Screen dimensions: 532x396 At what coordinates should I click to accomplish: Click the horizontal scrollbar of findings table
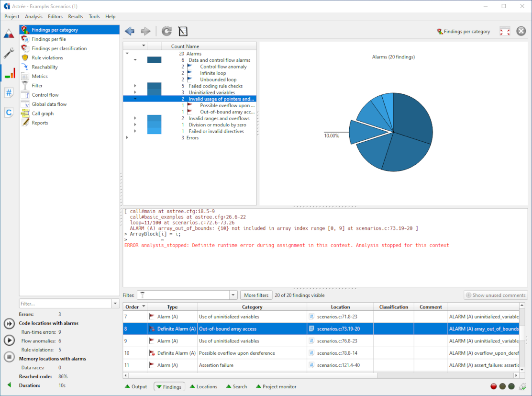[253, 375]
